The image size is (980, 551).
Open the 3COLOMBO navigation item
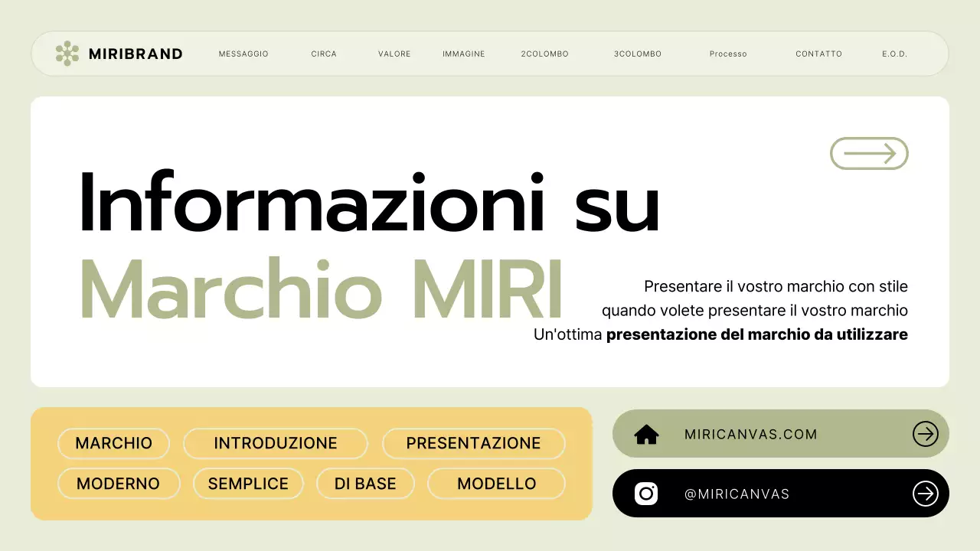coord(638,54)
